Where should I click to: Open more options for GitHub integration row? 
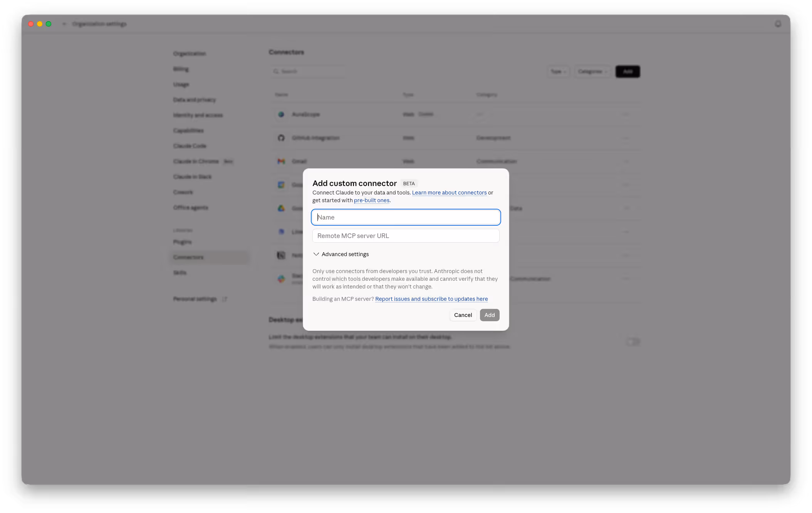click(x=626, y=138)
